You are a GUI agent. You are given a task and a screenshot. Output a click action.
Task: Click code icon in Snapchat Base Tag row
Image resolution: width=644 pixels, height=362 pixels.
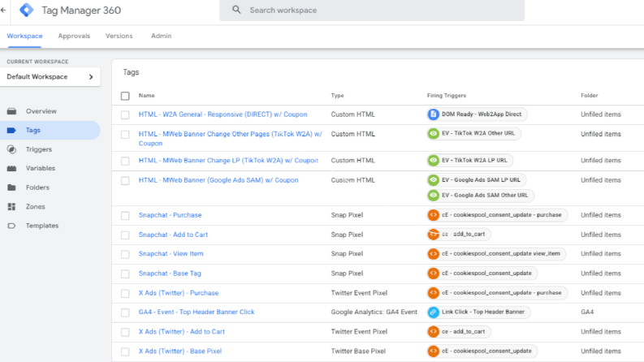(434, 273)
